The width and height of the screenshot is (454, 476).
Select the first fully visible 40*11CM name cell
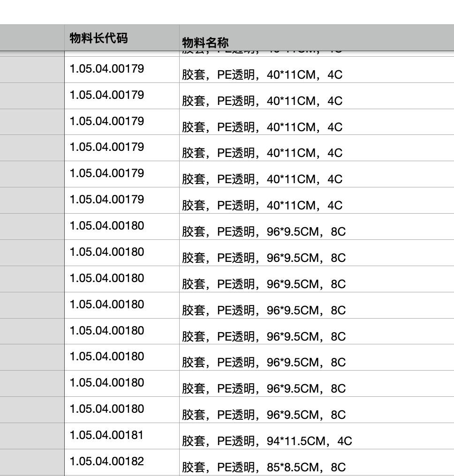coord(262,74)
